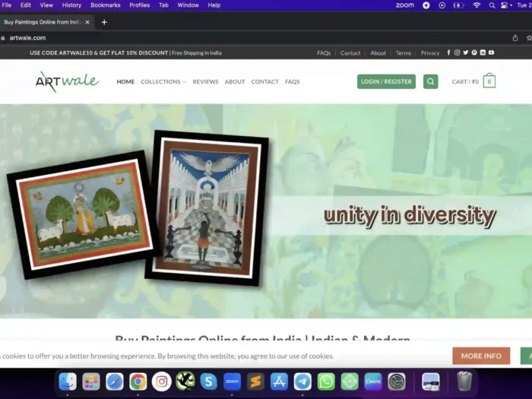
Task: Open the Bookmarks menu
Action: tap(105, 5)
